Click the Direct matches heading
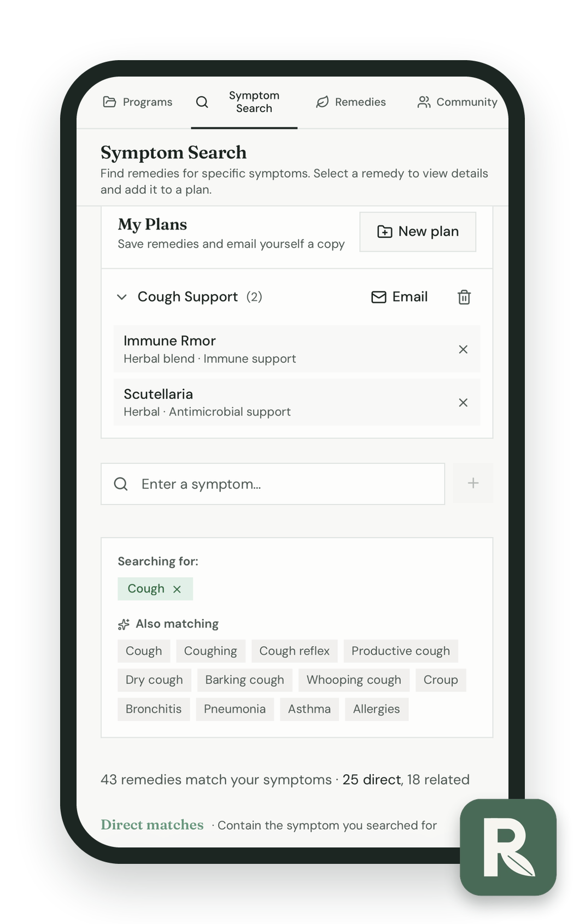Image resolution: width=585 pixels, height=924 pixels. point(152,825)
